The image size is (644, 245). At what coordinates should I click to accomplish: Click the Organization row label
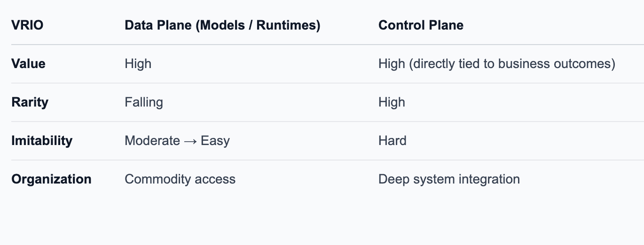[x=51, y=179]
